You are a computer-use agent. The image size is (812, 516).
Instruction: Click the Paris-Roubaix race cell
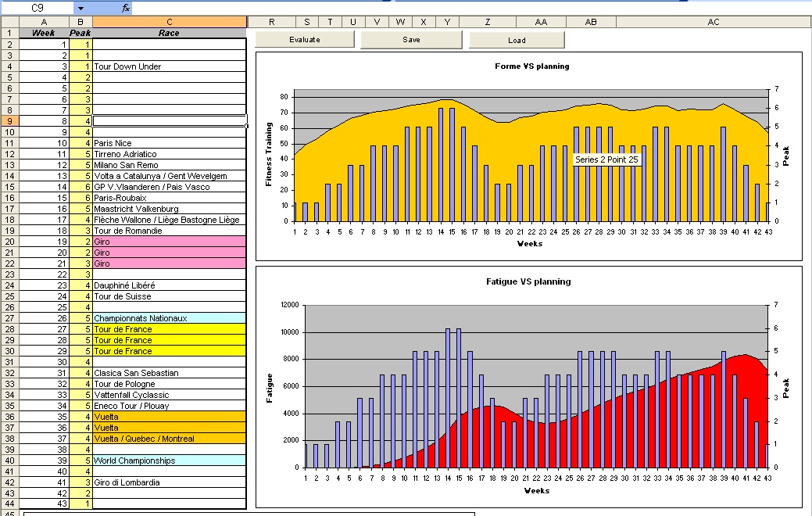169,198
